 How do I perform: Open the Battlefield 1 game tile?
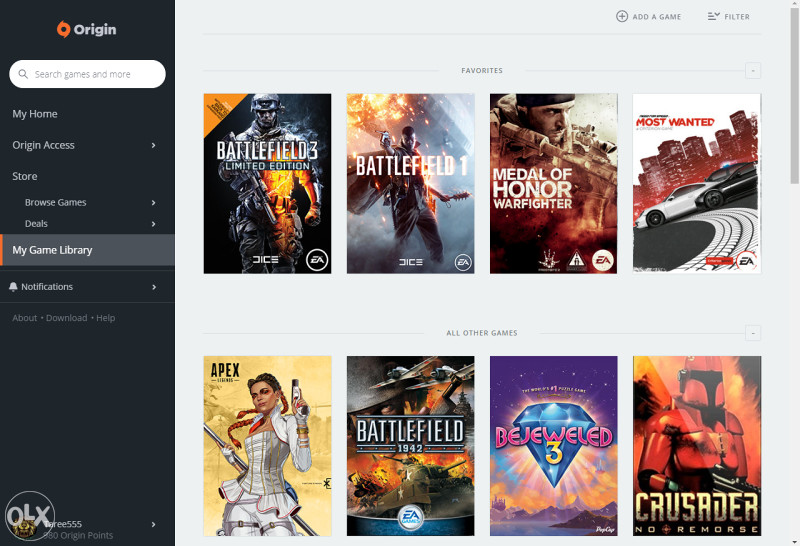(x=411, y=184)
